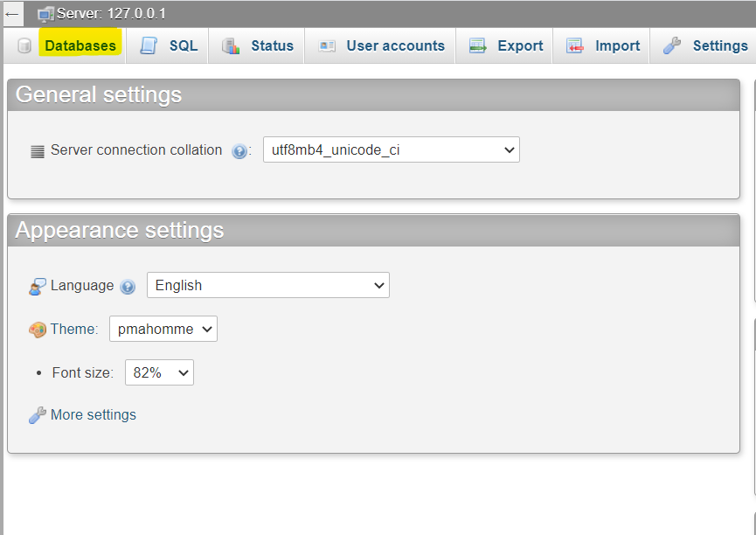Viewport: 756px width, 535px height.
Task: Click the Export table icon
Action: (x=477, y=45)
